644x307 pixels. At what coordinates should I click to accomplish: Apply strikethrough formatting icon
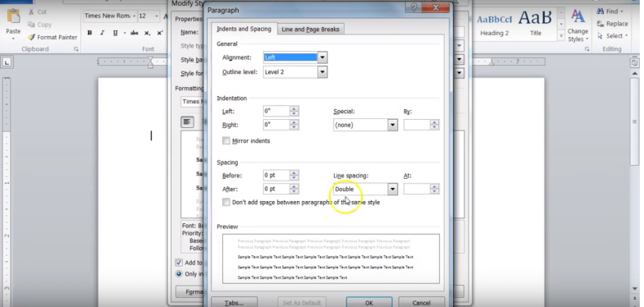(x=135, y=33)
